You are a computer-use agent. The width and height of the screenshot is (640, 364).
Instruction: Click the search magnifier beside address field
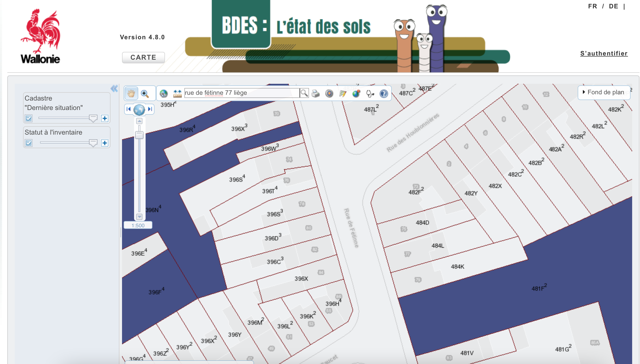[x=304, y=93]
